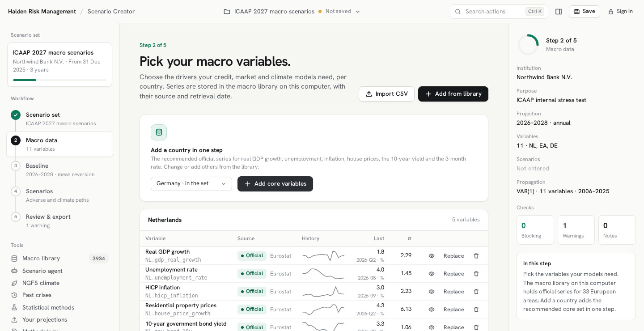Open the Scenario agent tool

coord(59,271)
